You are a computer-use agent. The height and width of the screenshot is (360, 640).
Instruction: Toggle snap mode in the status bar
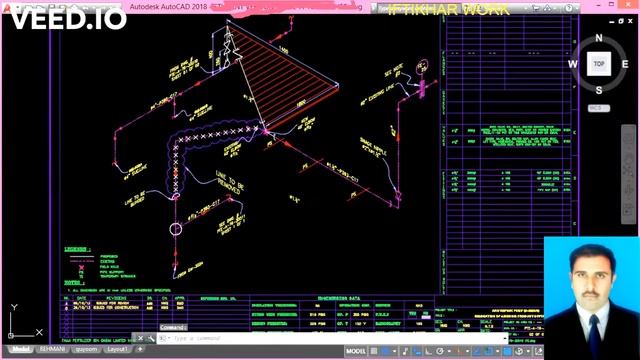[385, 351]
